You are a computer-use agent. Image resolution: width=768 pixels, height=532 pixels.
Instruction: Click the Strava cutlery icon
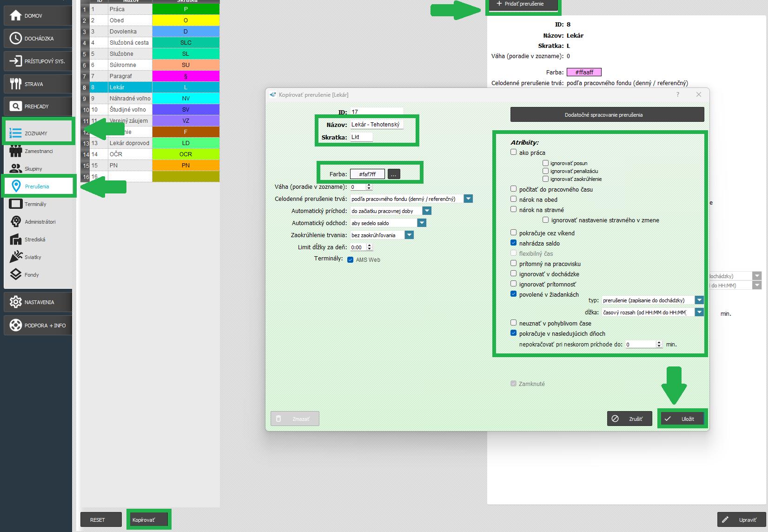click(x=16, y=84)
